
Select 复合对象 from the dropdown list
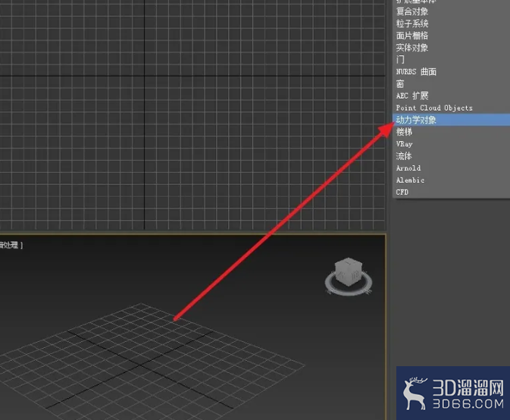click(451, 11)
